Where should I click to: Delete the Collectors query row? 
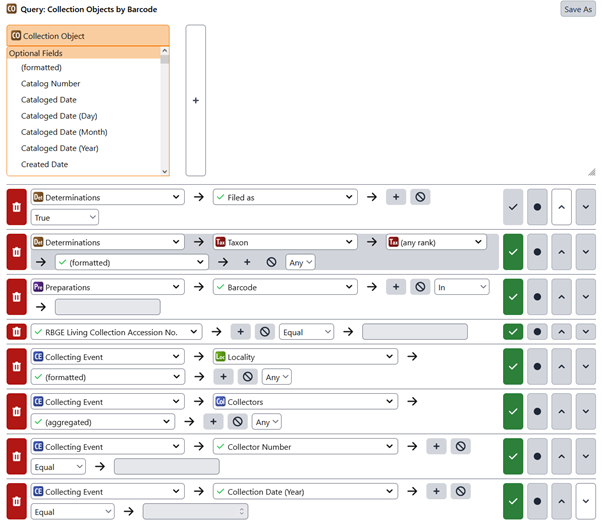click(x=17, y=412)
